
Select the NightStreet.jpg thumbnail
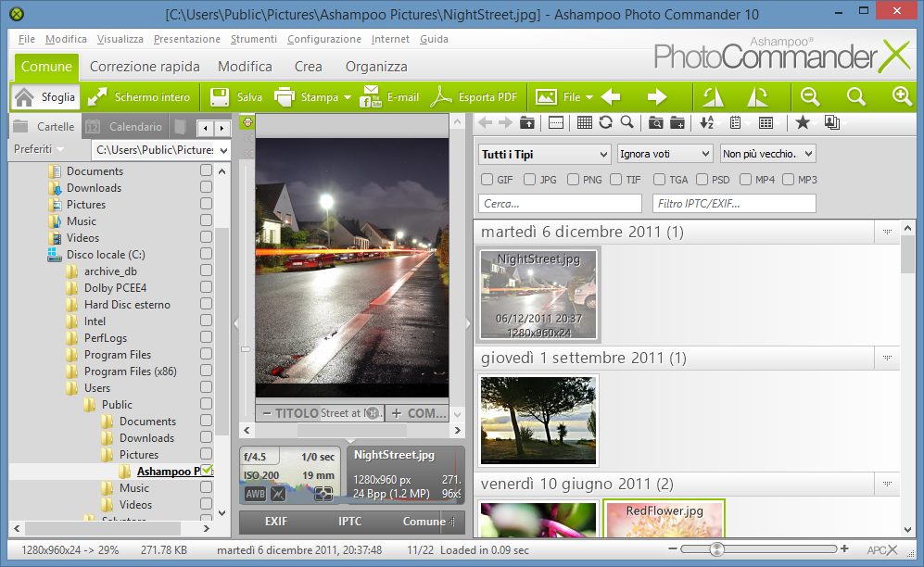pos(538,295)
